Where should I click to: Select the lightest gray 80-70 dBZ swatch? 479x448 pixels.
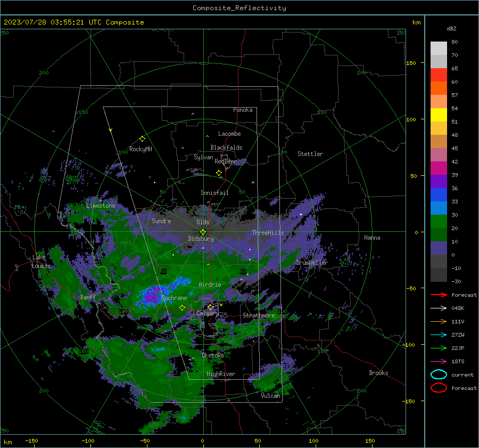[x=439, y=48]
